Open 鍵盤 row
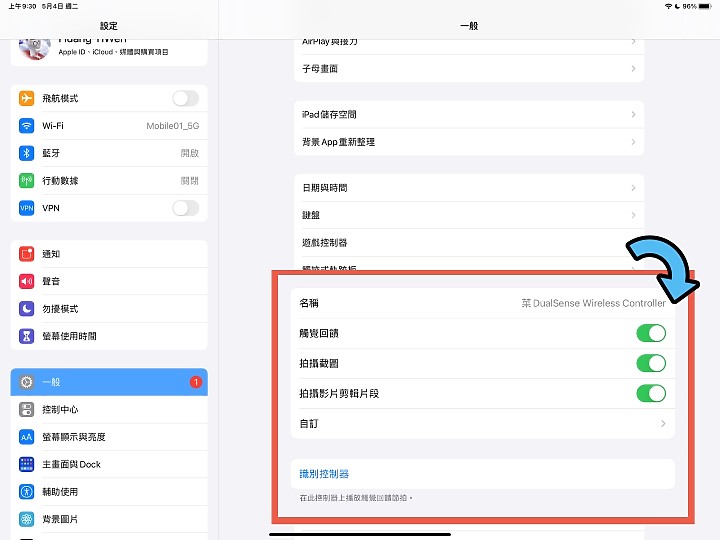Viewport: 720px width, 540px height. pos(469,215)
